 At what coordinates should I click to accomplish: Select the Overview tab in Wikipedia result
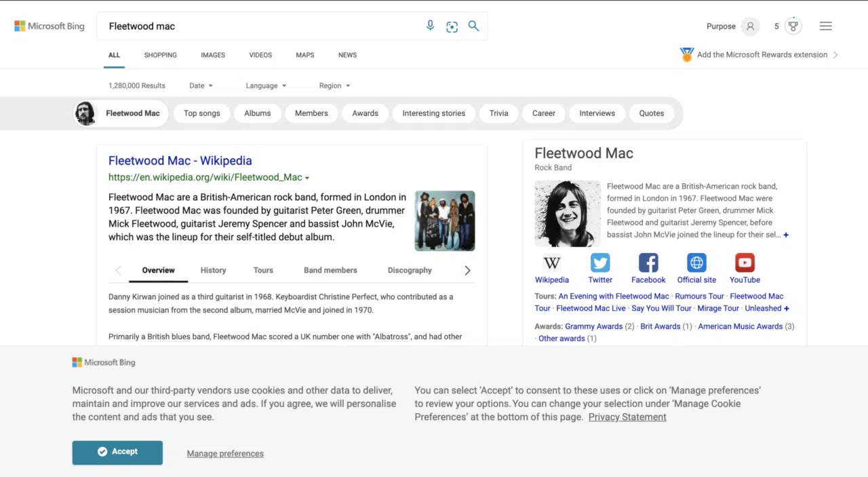click(x=158, y=270)
